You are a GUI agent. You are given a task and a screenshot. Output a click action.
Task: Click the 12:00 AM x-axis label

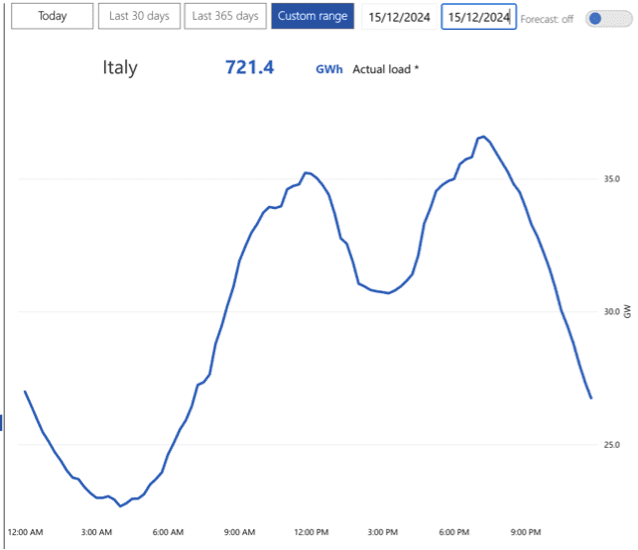[x=25, y=532]
